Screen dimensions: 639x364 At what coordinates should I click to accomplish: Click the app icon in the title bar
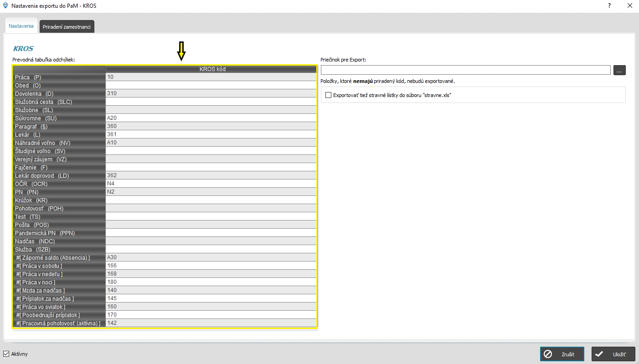(5, 5)
